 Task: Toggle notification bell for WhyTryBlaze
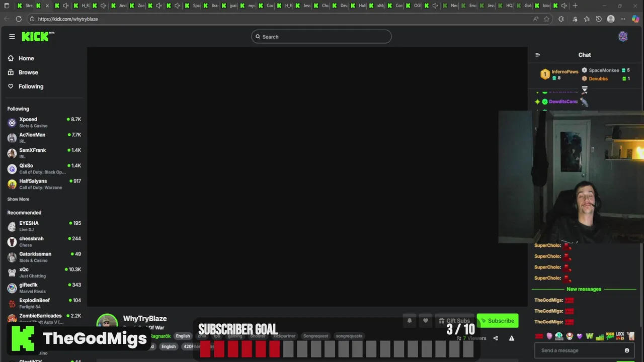click(410, 321)
